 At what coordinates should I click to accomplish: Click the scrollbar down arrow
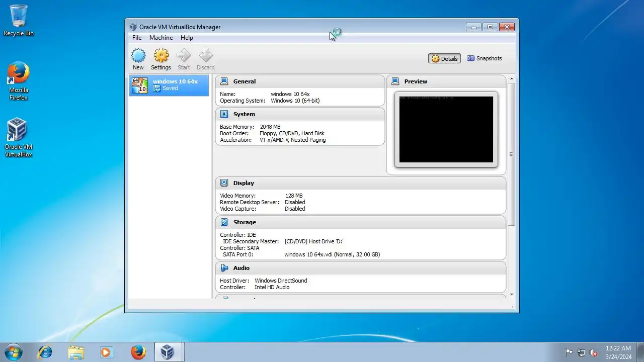tap(512, 295)
